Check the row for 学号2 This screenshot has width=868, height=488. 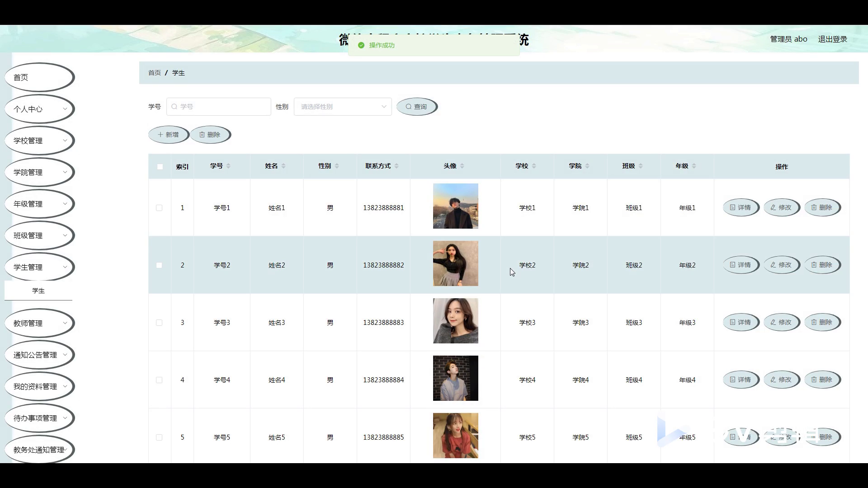coord(159,265)
